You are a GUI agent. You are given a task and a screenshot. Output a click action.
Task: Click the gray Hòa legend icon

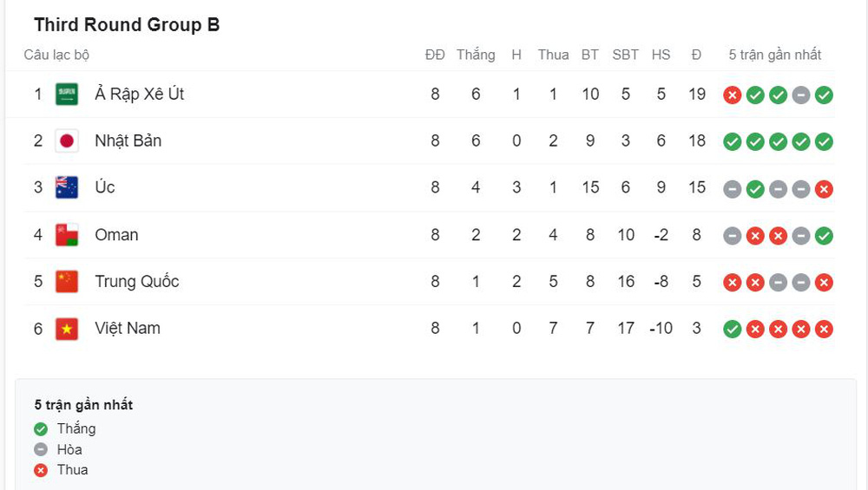(x=41, y=449)
